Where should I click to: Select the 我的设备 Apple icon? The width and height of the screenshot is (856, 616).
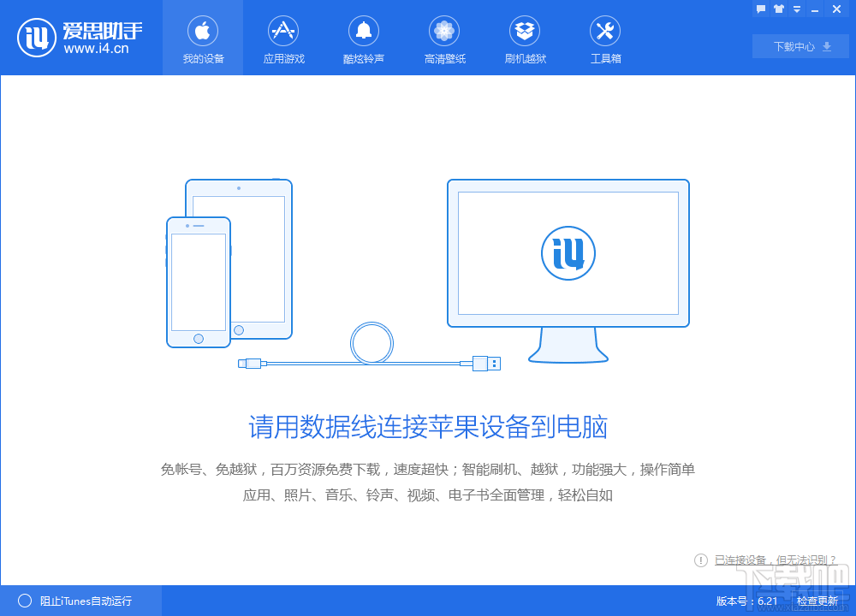[x=203, y=32]
